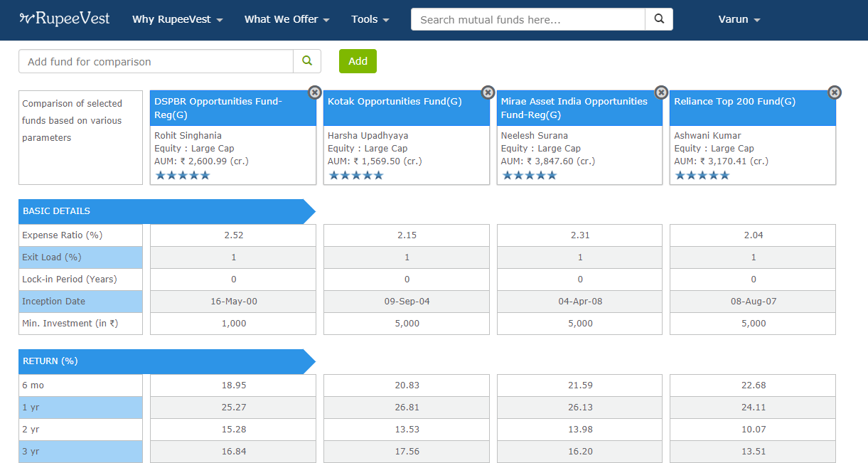Click fund manager name Harsha Upadhyaya

tap(368, 135)
